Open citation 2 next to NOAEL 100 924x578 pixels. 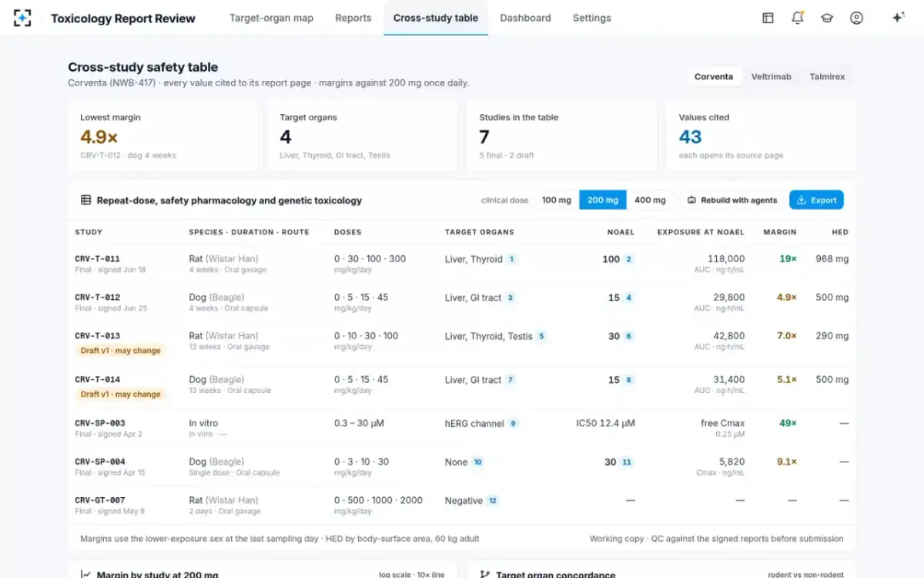[628, 260]
